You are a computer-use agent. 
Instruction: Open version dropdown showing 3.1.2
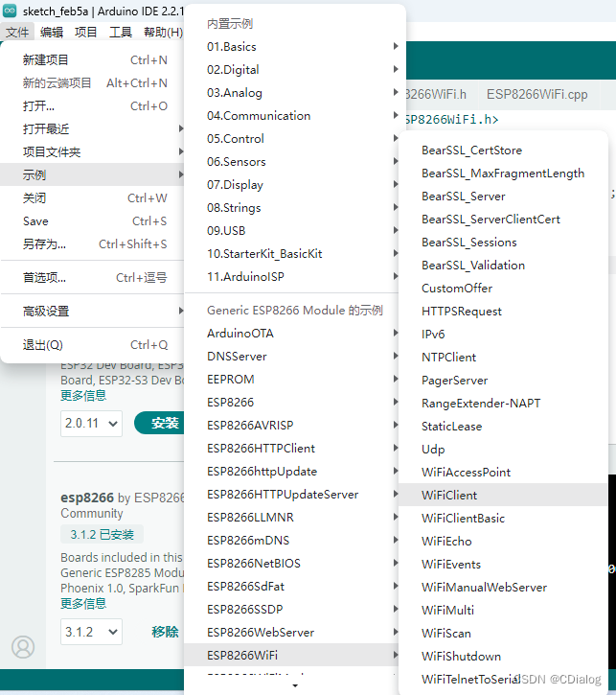[x=91, y=632]
